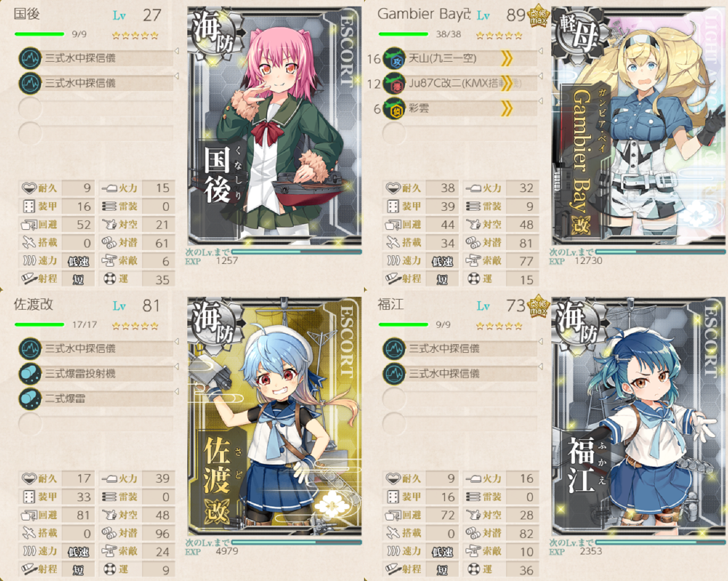This screenshot has height=581, width=728.
Task: Click the 彩雲 recon plane icon
Action: (x=394, y=108)
